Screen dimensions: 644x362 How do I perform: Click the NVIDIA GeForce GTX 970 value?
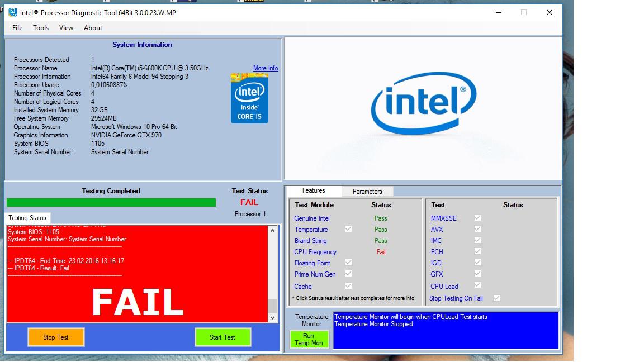tap(126, 135)
